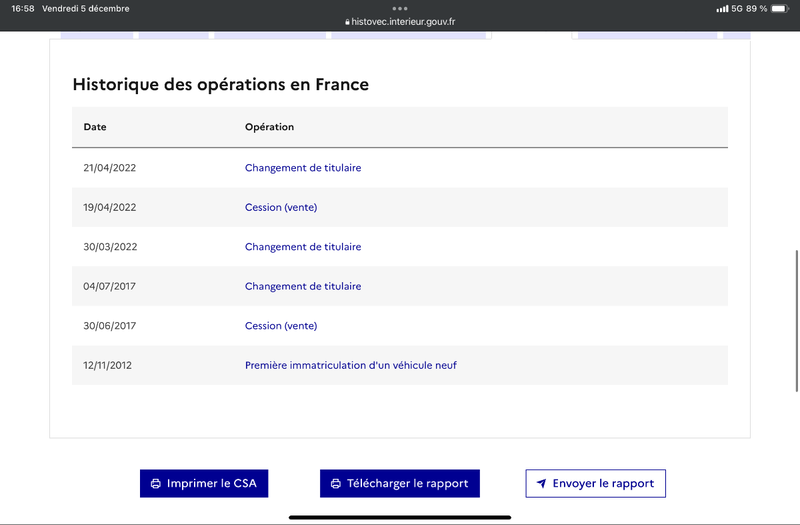This screenshot has height=525, width=800.
Task: Click the printer icon beside Télécharger le rapport
Action: point(336,484)
